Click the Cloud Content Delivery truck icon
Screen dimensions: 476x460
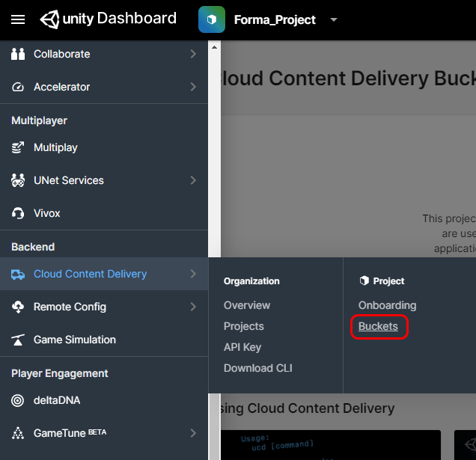tap(18, 274)
